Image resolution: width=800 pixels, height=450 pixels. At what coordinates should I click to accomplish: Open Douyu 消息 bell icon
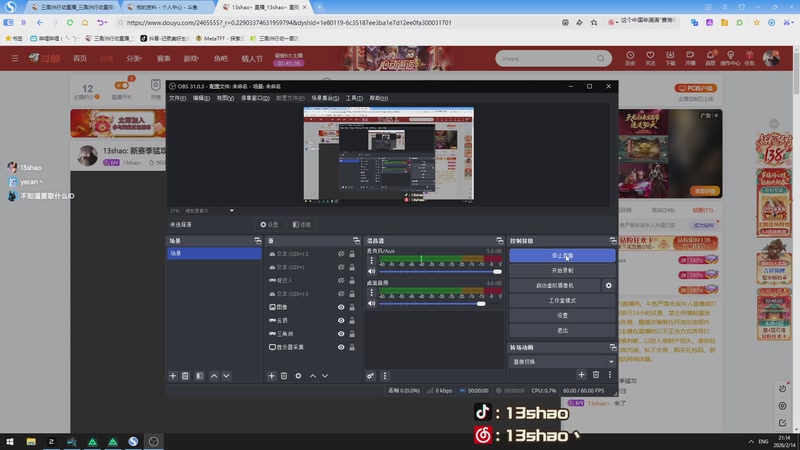[x=710, y=58]
